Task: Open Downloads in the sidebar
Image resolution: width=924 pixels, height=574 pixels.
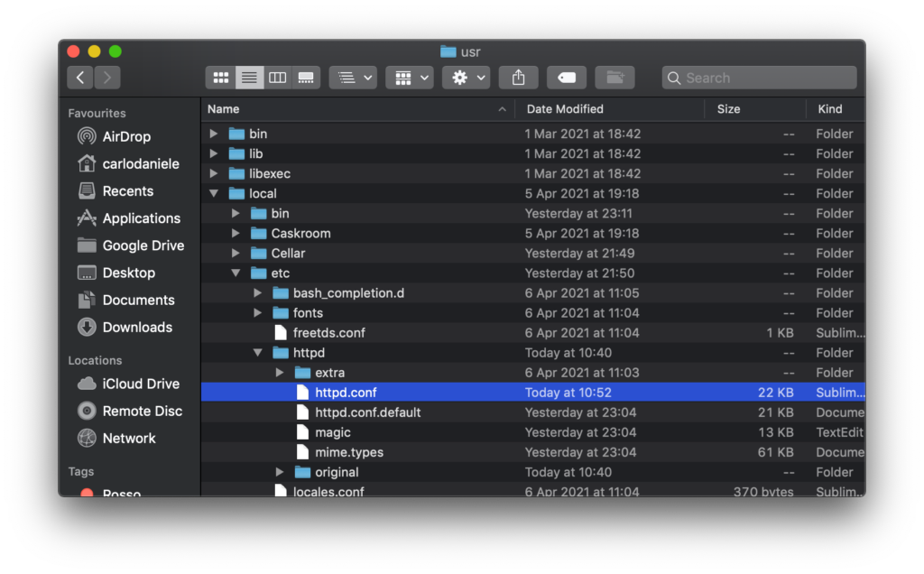Action: (x=125, y=327)
